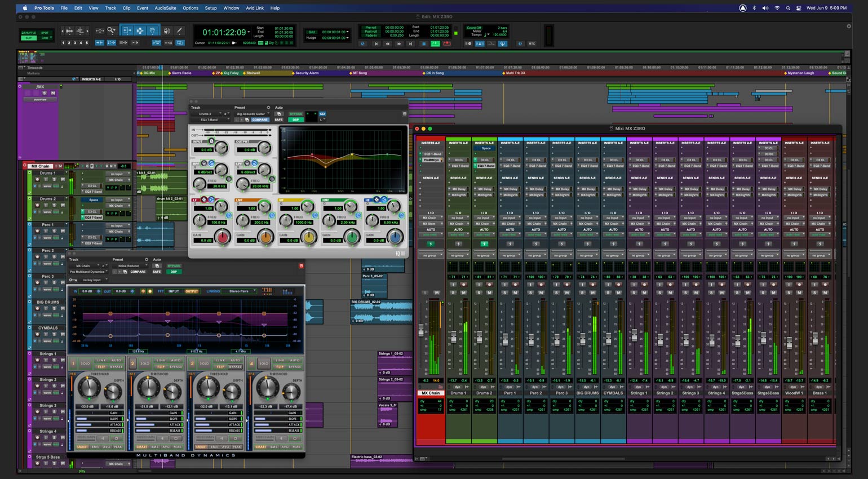Click the band 1 Threshold knob
This screenshot has height=479, width=868.
(x=89, y=387)
